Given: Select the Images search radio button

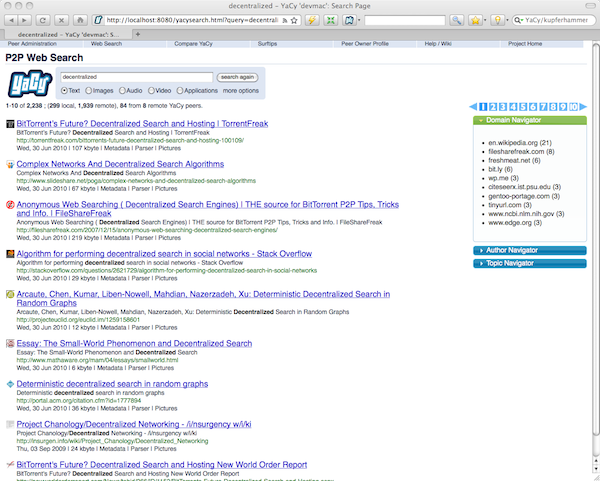Looking at the screenshot, I should coord(88,91).
